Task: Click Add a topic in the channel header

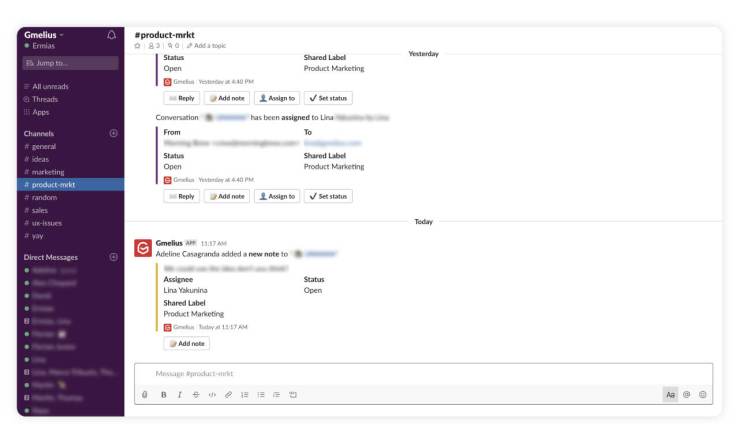Action: point(206,46)
